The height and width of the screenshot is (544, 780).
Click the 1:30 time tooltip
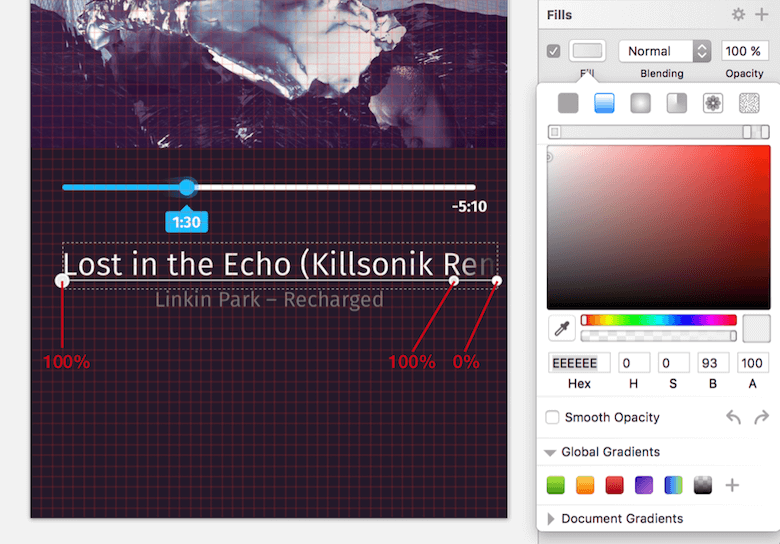point(187,221)
